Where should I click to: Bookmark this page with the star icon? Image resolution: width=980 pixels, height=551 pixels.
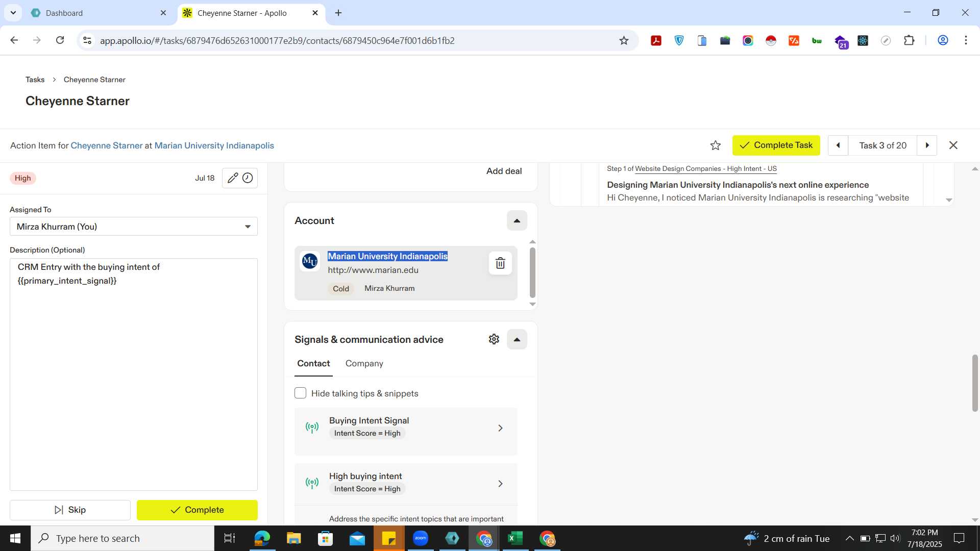point(624,41)
